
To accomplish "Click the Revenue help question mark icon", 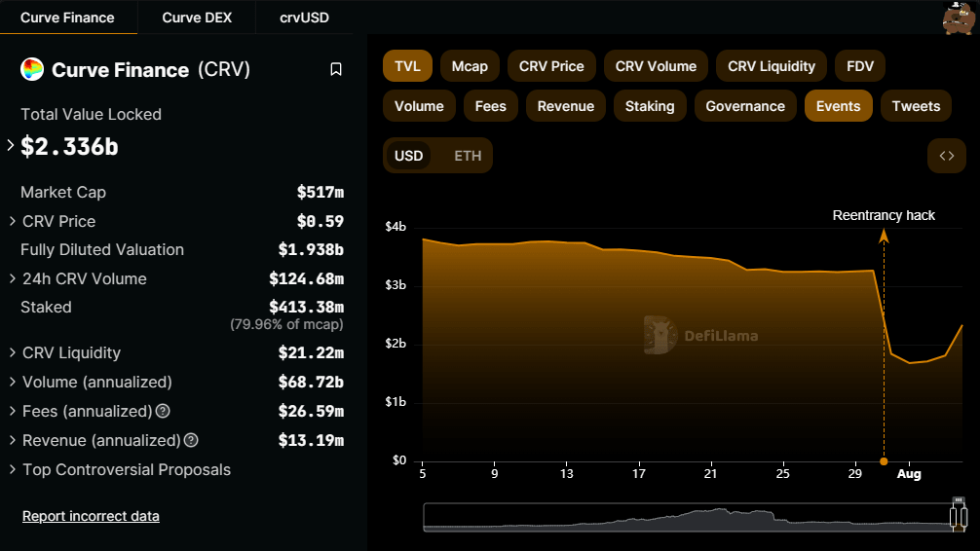I will coord(191,441).
